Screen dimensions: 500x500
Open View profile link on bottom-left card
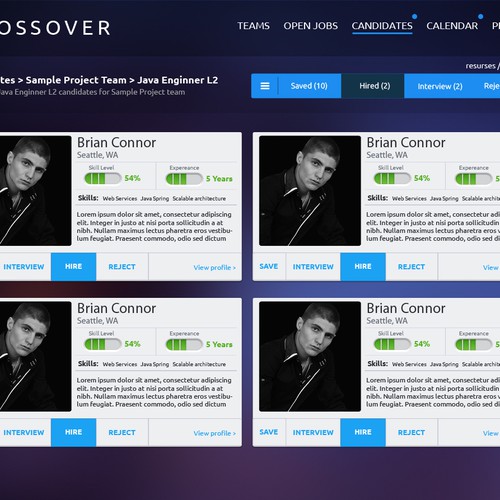click(215, 433)
